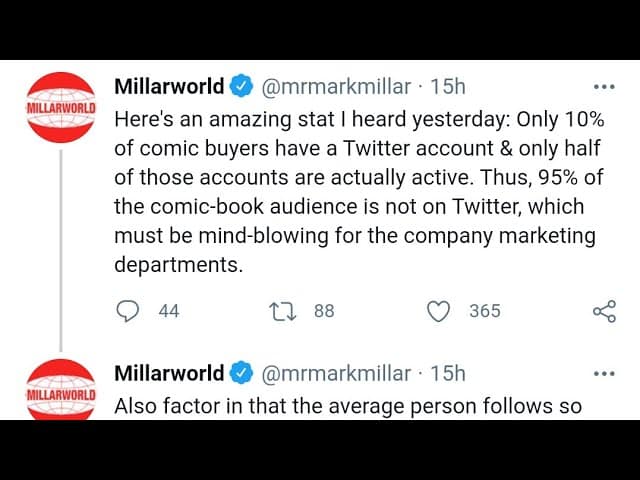
Task: Click Millarworld name on the first tweet
Action: pyautogui.click(x=169, y=87)
